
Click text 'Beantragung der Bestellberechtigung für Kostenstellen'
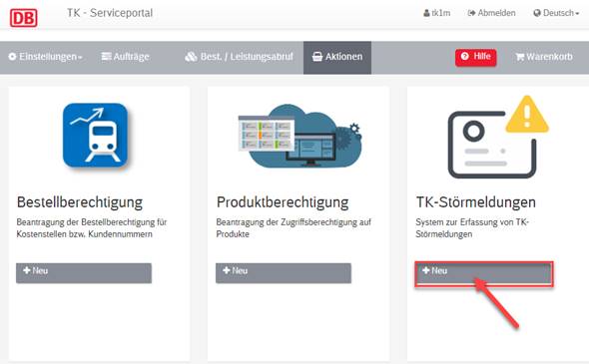point(92,228)
